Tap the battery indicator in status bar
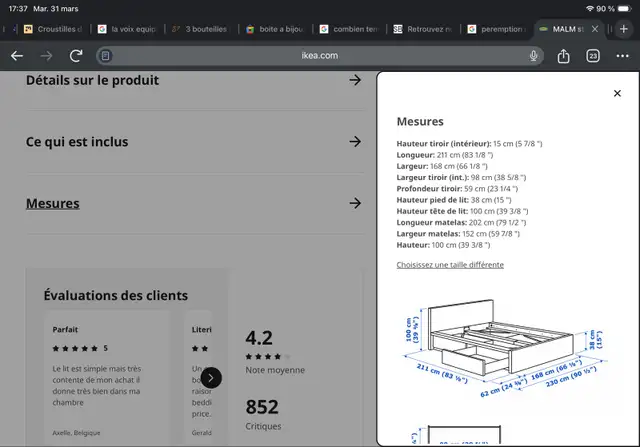 click(x=624, y=9)
